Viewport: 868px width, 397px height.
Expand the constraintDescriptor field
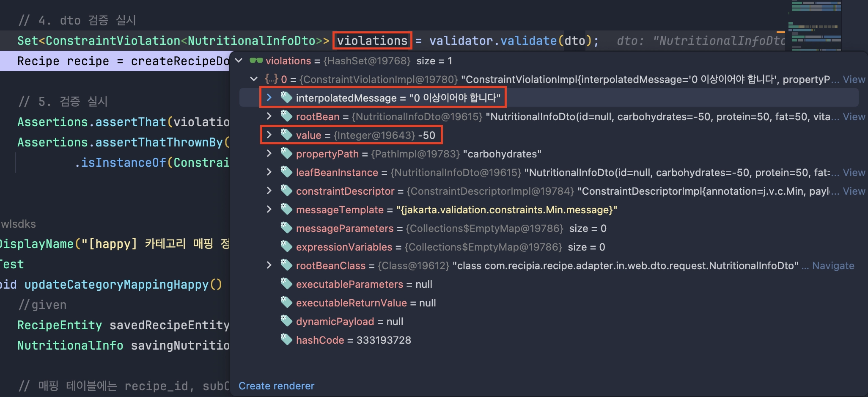pyautogui.click(x=269, y=191)
